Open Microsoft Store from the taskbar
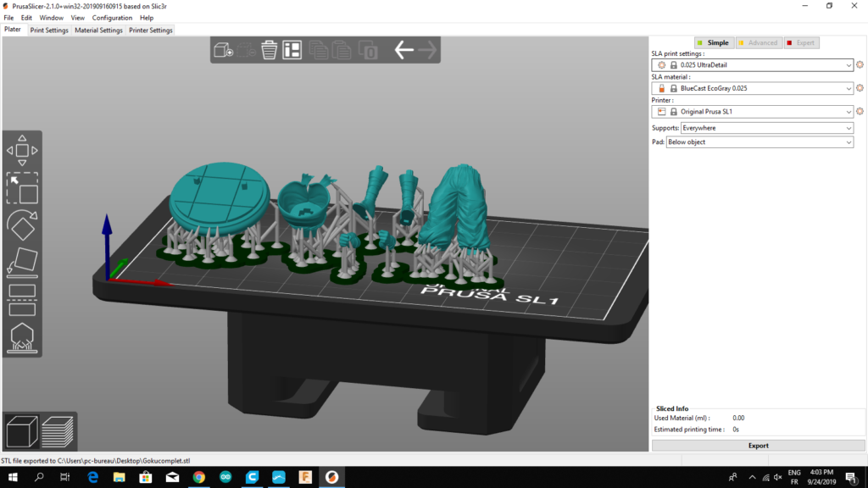Screen dimensions: 868x488 pos(146,477)
